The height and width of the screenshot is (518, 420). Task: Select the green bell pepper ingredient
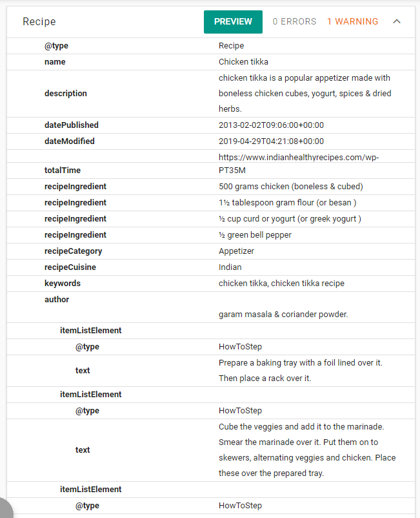[x=255, y=235]
